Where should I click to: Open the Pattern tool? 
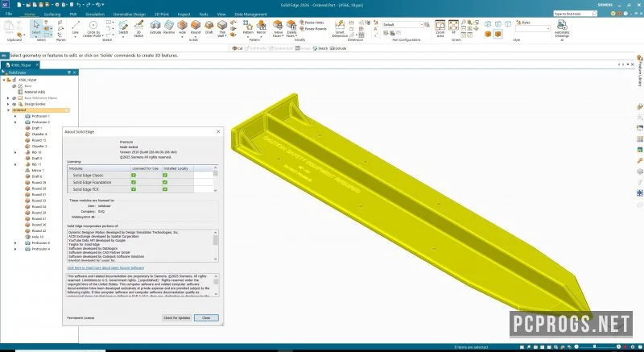(x=248, y=28)
